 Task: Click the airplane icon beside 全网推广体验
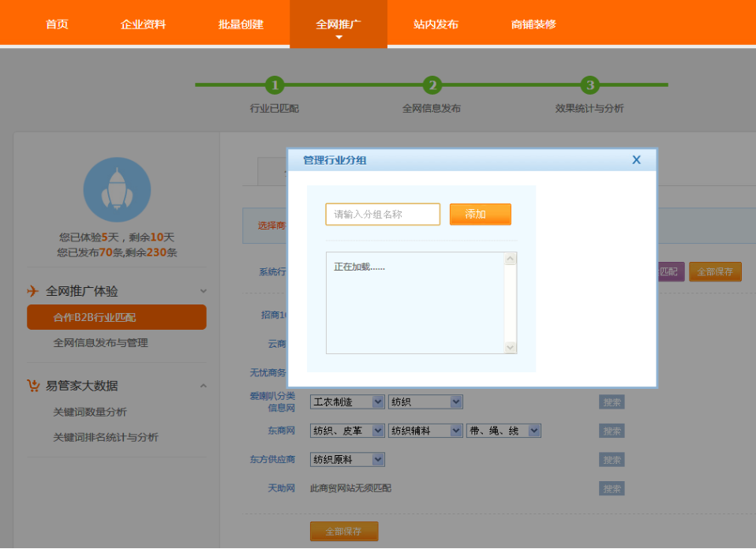[x=33, y=291]
